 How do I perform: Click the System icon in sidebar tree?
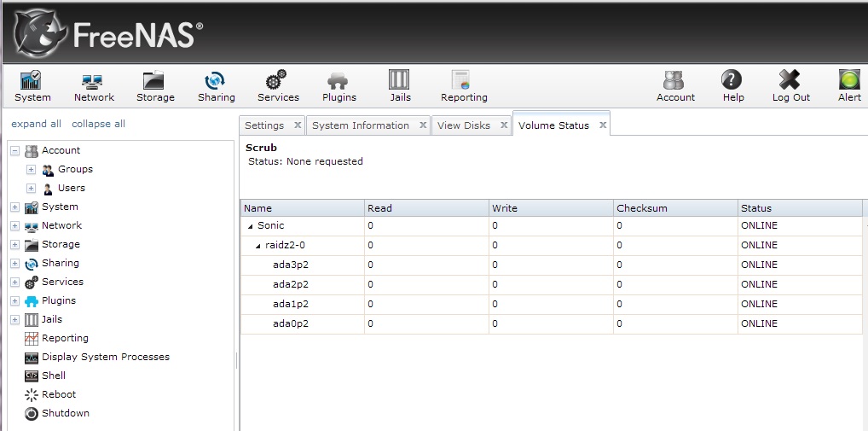[32, 207]
